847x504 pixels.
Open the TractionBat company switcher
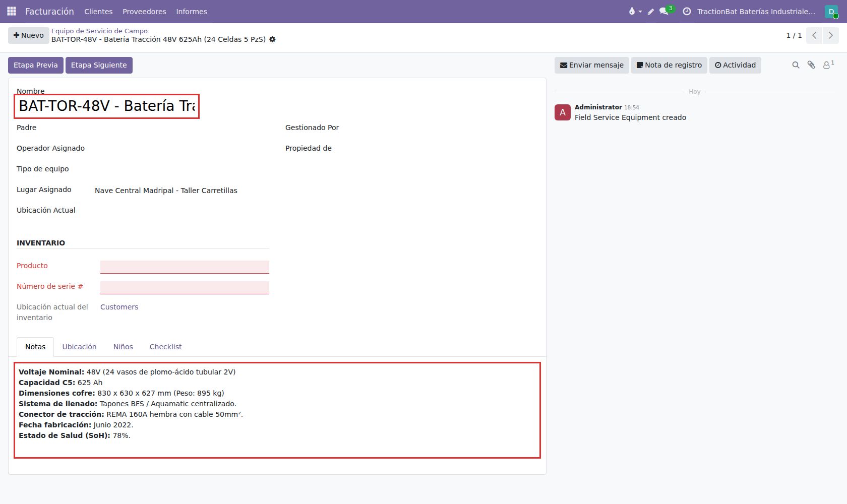pyautogui.click(x=756, y=11)
